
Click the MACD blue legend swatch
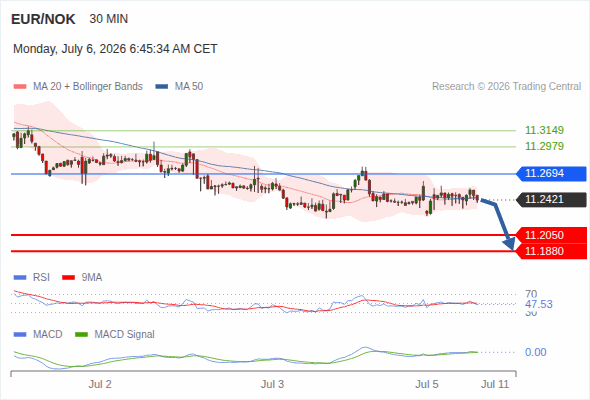click(x=20, y=335)
